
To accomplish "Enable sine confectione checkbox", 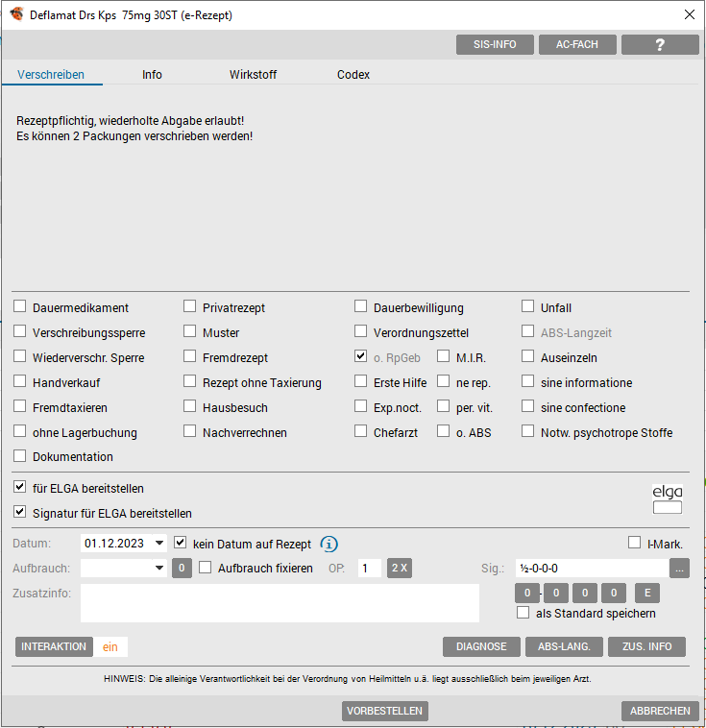I will pos(527,406).
